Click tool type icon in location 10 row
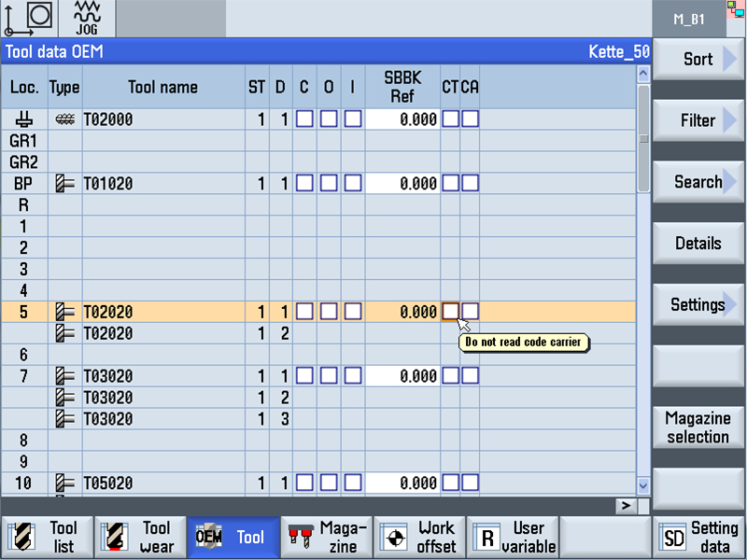The width and height of the screenshot is (747, 560). coord(64,483)
